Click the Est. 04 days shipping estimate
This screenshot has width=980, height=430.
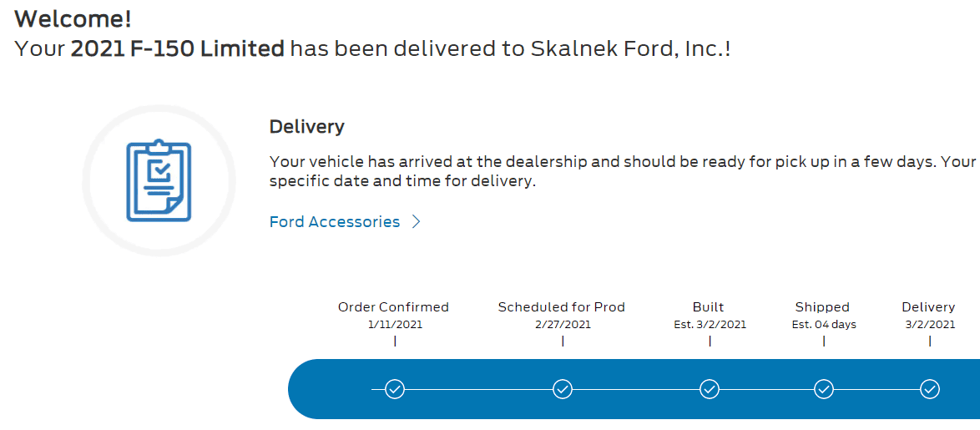coord(824,325)
